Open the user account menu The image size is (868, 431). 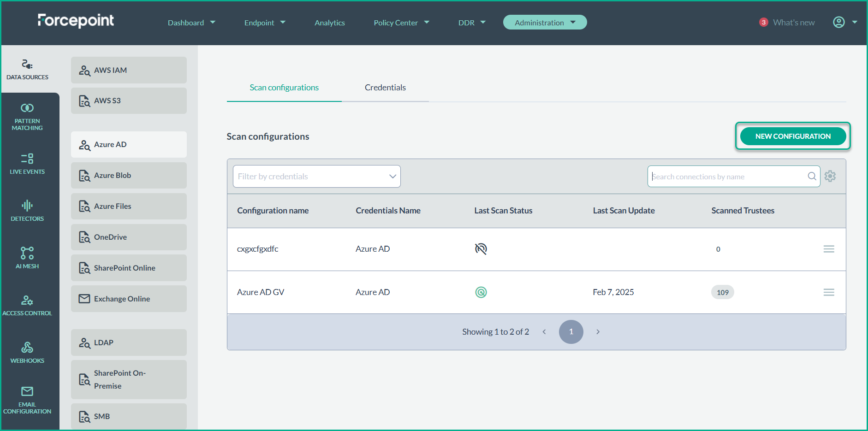844,22
